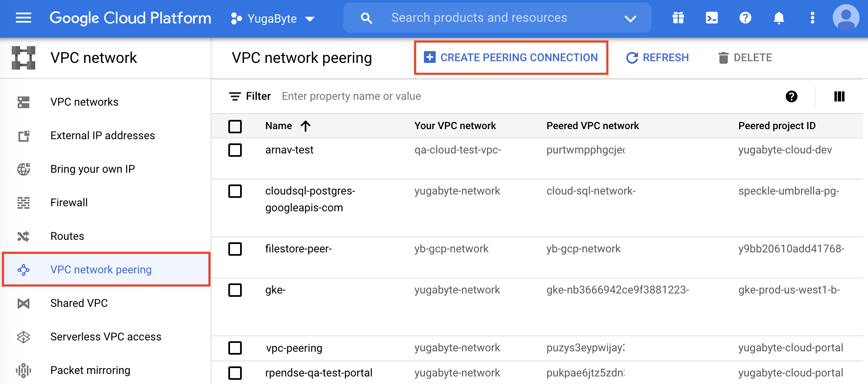Screen dimensions: 868x384
Task: Open the three-dot overflow menu
Action: 812,18
